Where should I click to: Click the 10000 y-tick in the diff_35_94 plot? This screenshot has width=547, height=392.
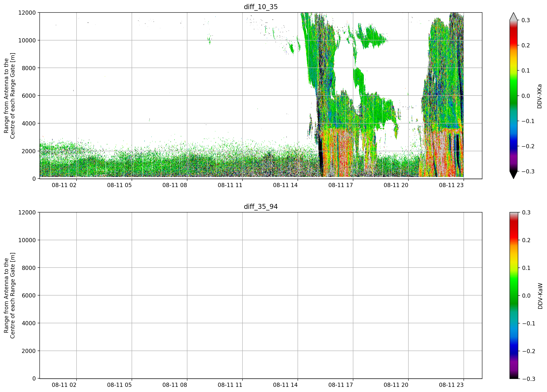[x=27, y=240]
